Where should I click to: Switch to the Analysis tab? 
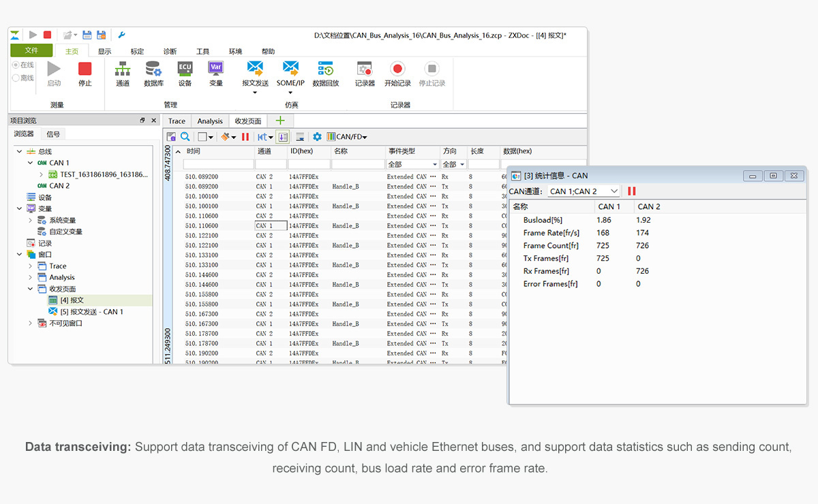[210, 121]
